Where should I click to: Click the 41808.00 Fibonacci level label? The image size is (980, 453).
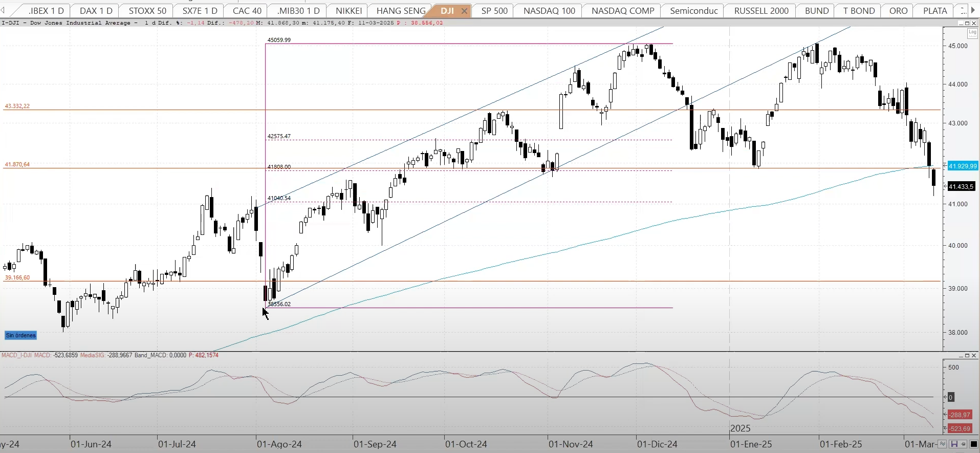click(279, 167)
